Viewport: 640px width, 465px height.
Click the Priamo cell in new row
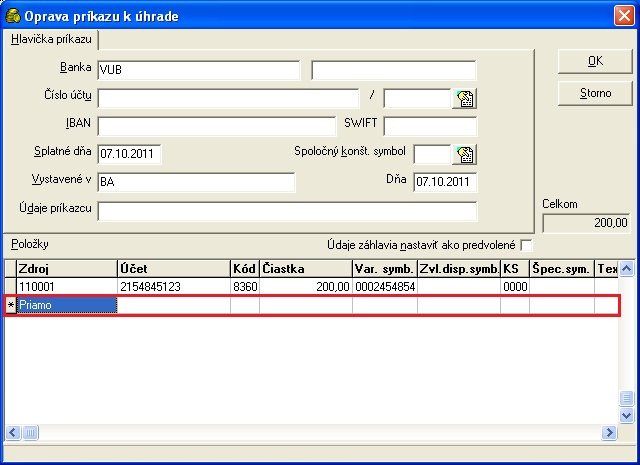coord(66,306)
